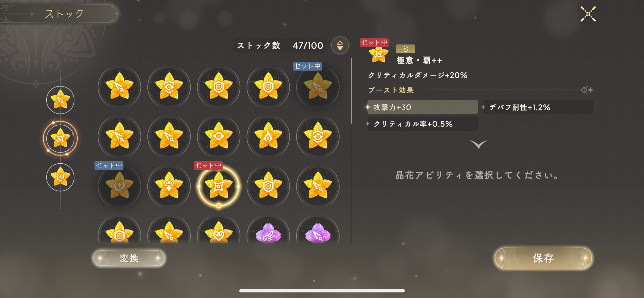Close the stock screen with the X
Image resolution: width=644 pixels, height=298 pixels.
(588, 14)
